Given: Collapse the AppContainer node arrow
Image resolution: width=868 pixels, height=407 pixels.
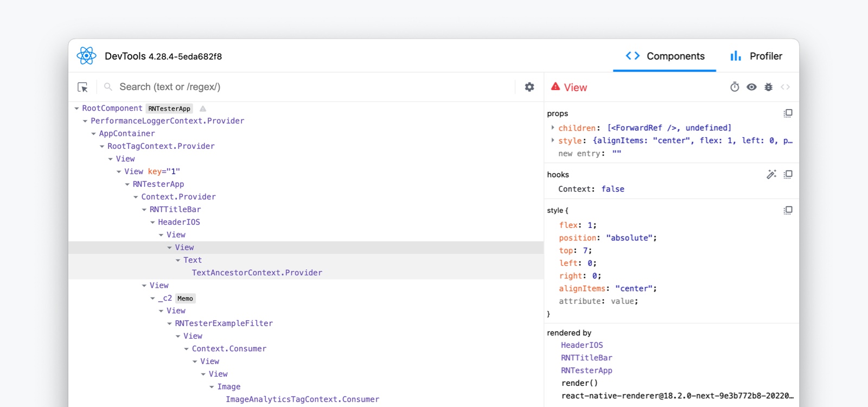Looking at the screenshot, I should pos(94,133).
